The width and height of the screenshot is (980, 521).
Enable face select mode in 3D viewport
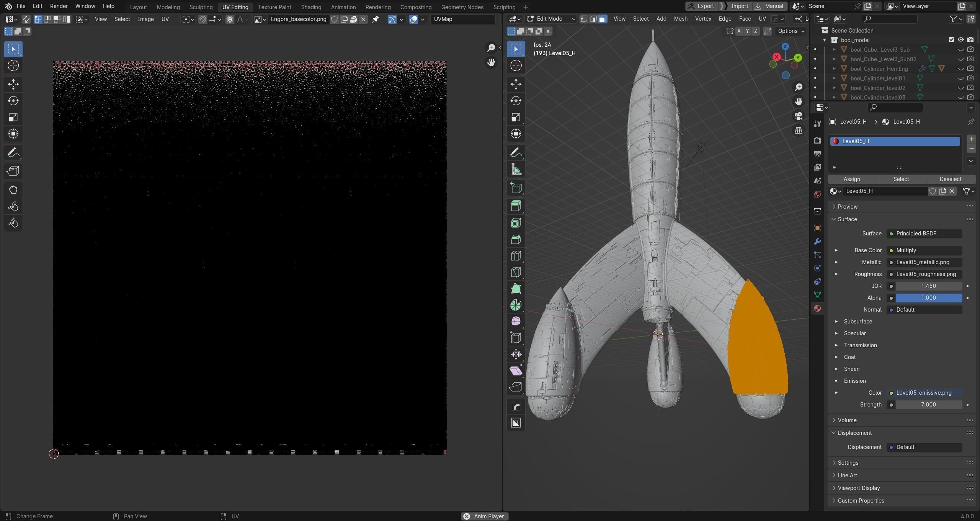tap(603, 19)
